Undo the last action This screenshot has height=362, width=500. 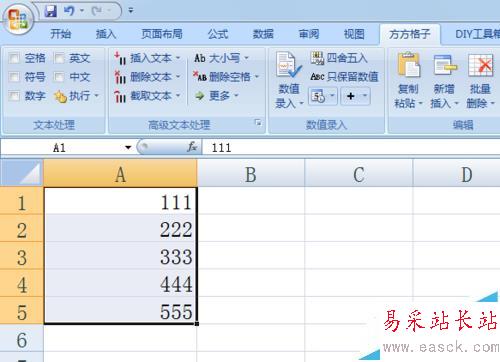[69, 11]
